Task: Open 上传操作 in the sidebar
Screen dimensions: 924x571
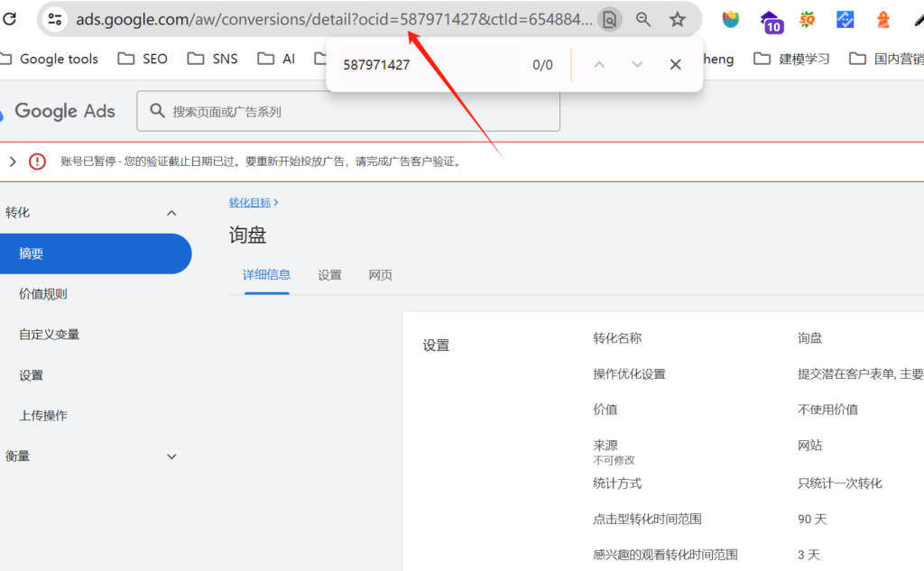Action: click(x=43, y=416)
